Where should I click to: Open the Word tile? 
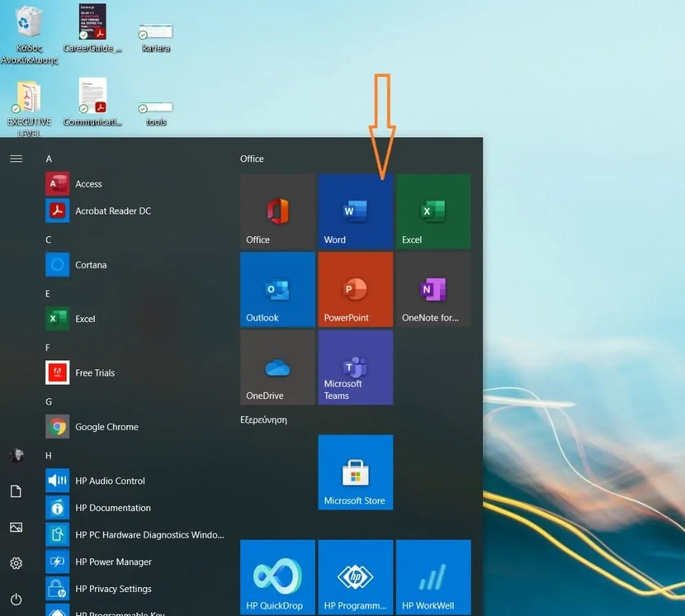point(355,211)
